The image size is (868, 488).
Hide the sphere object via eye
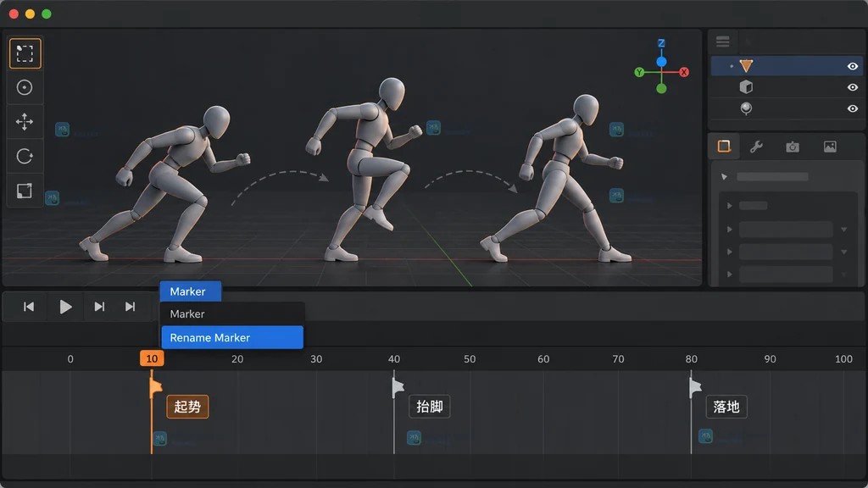853,108
